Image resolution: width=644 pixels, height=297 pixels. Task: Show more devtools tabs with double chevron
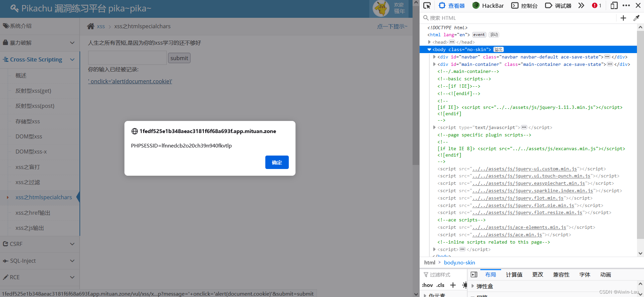[581, 5]
